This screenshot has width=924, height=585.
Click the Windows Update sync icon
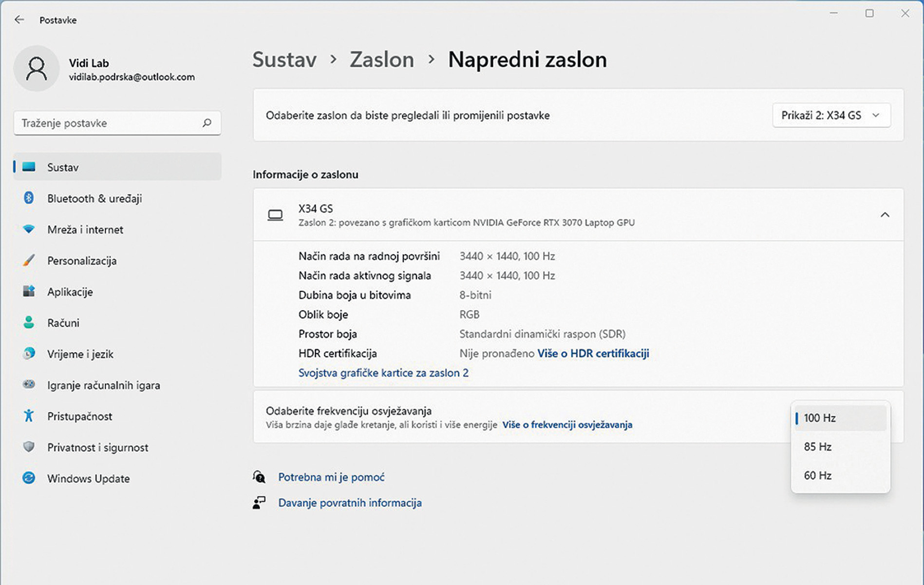click(29, 478)
